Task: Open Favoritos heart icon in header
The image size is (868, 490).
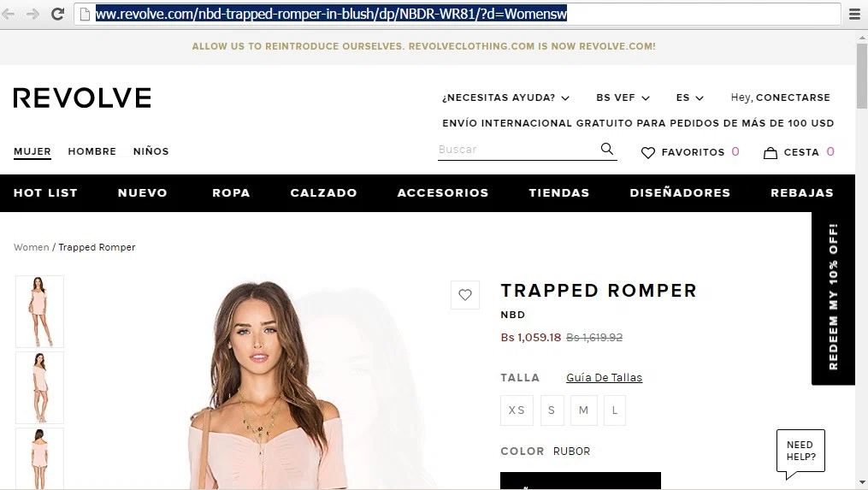Action: pyautogui.click(x=647, y=152)
